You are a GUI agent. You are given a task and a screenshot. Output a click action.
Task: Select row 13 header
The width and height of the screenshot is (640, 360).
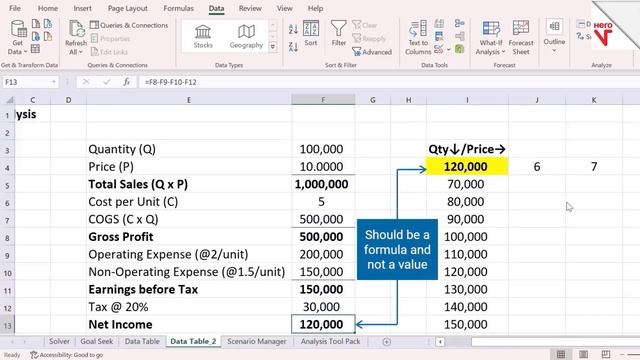pyautogui.click(x=7, y=325)
